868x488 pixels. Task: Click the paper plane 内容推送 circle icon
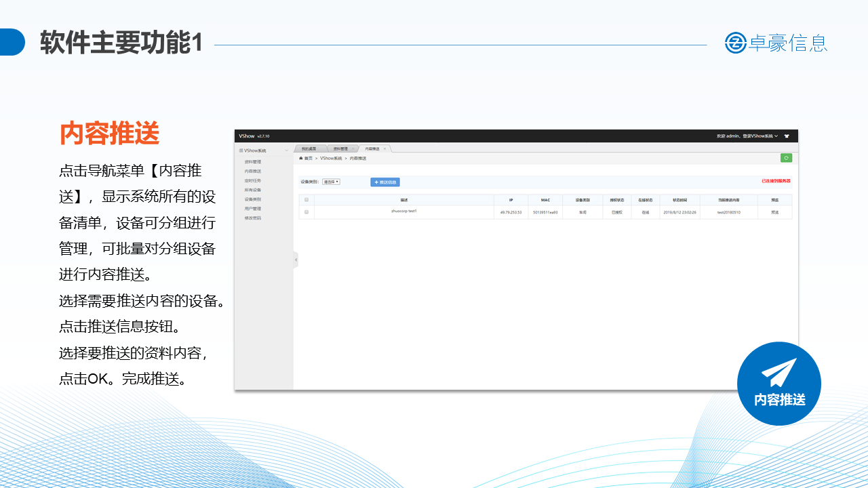[x=778, y=383]
